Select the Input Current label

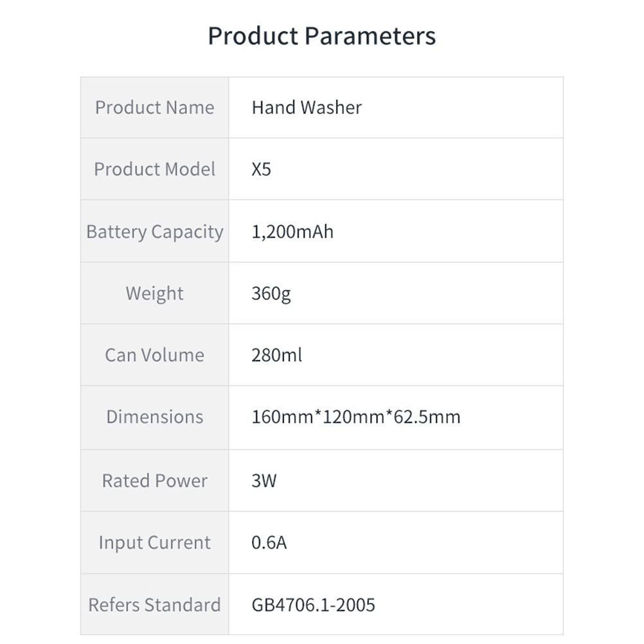point(154,542)
